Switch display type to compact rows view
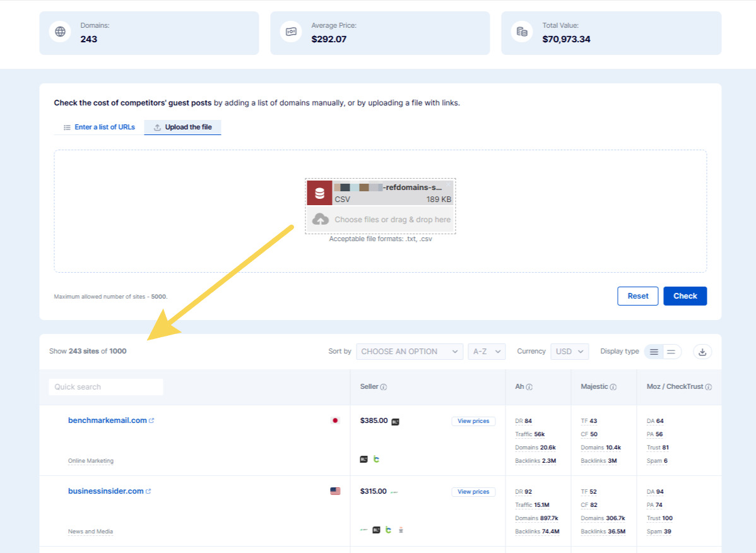 point(671,351)
